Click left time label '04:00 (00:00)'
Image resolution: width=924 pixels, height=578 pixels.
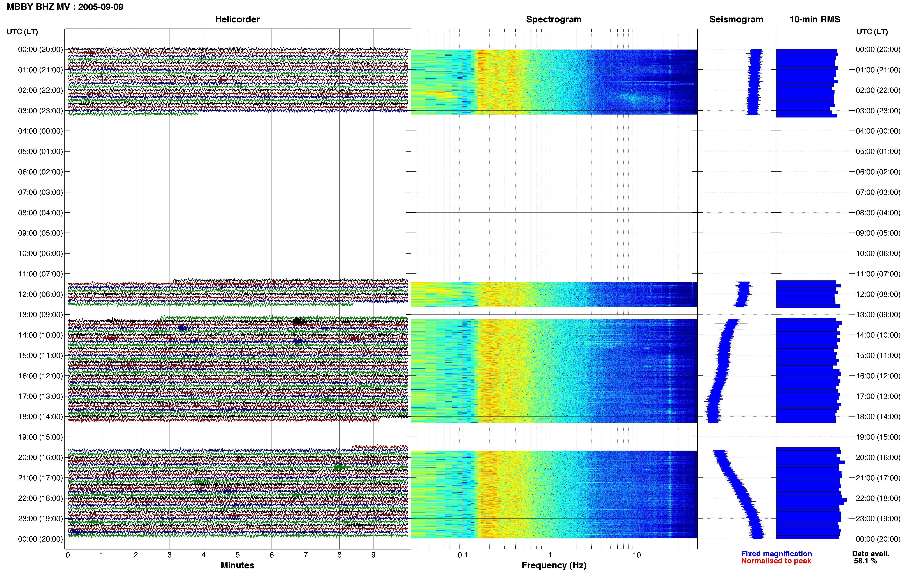pos(41,131)
